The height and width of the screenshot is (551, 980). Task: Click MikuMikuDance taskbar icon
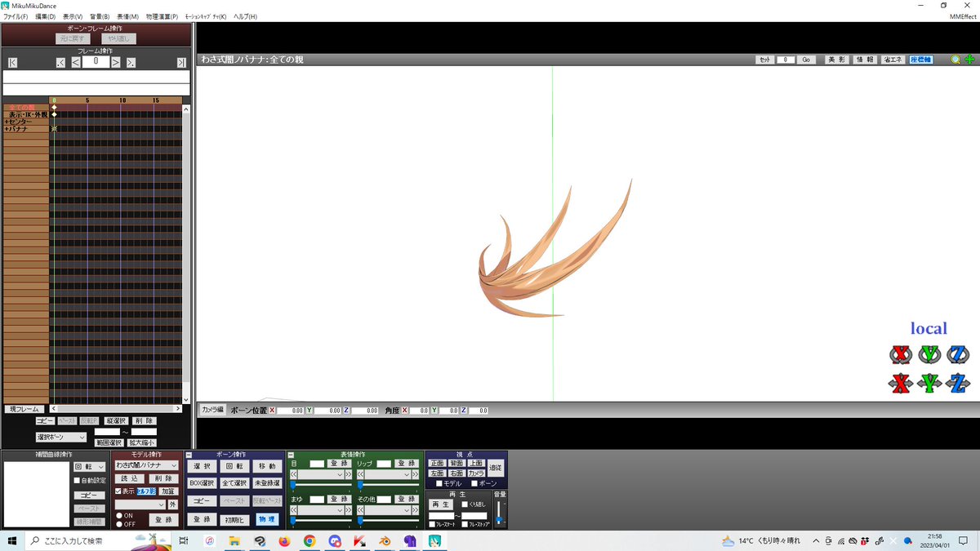point(434,540)
